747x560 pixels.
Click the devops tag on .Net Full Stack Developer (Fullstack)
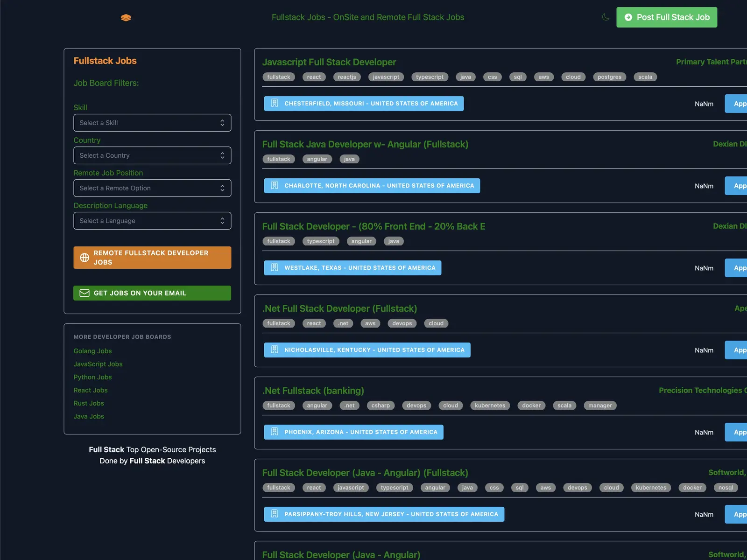click(x=402, y=323)
